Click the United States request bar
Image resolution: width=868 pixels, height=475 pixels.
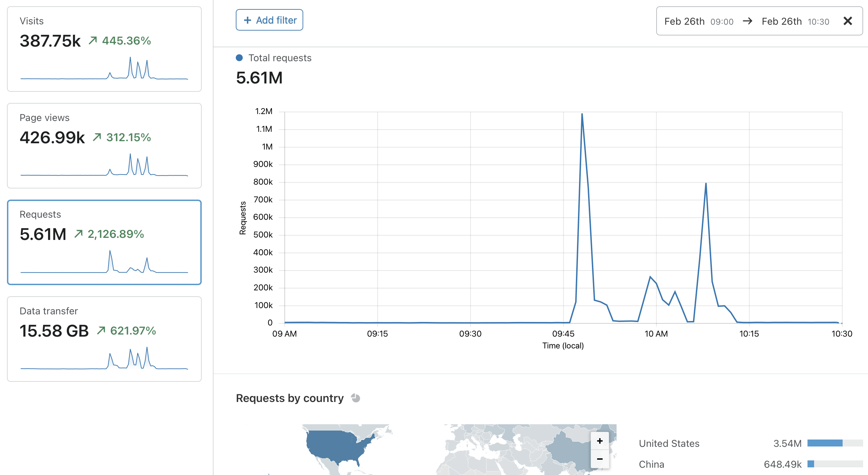tap(835, 443)
